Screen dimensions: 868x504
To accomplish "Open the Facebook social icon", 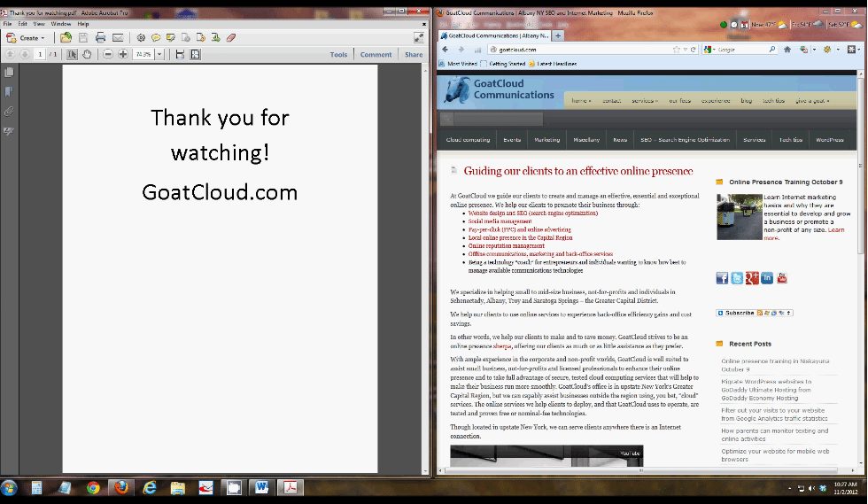I will click(722, 278).
